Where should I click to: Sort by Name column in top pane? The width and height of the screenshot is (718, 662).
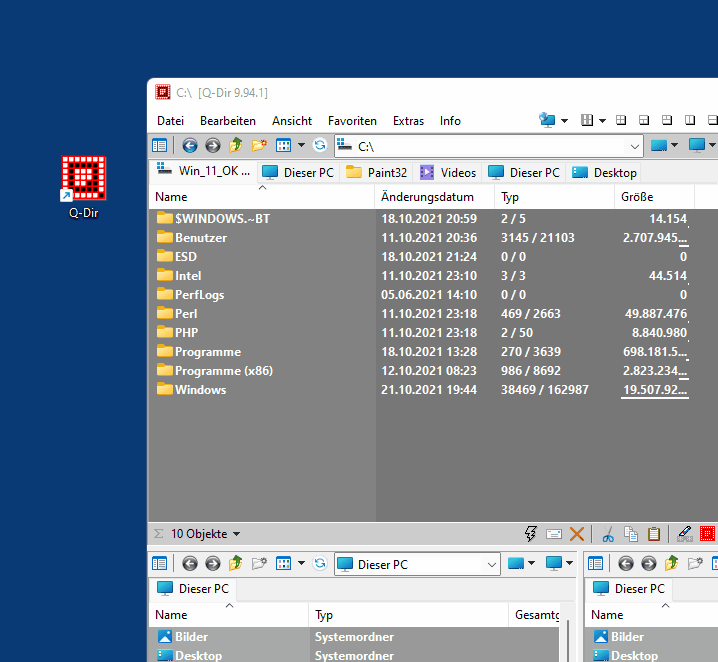click(x=261, y=197)
